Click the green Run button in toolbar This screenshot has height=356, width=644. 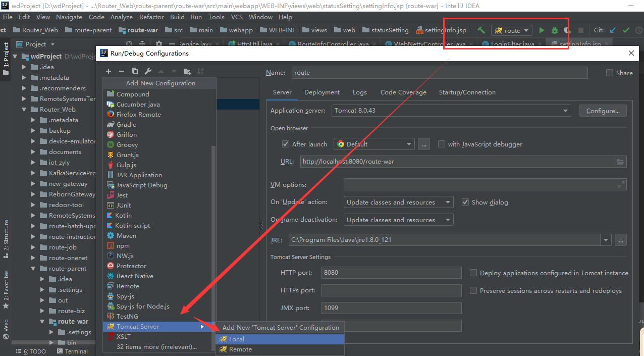[x=542, y=30]
